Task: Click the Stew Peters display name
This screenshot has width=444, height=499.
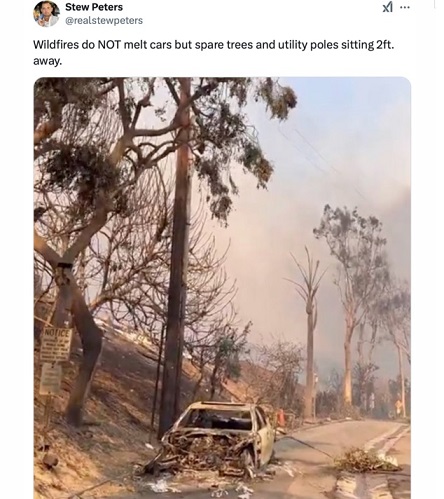Action: click(x=94, y=7)
